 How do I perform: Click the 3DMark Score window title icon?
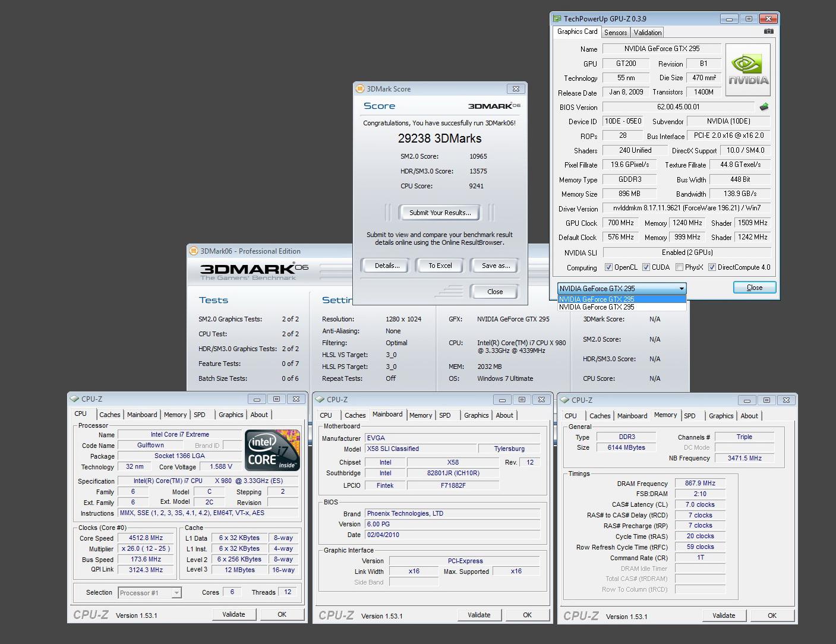point(359,89)
